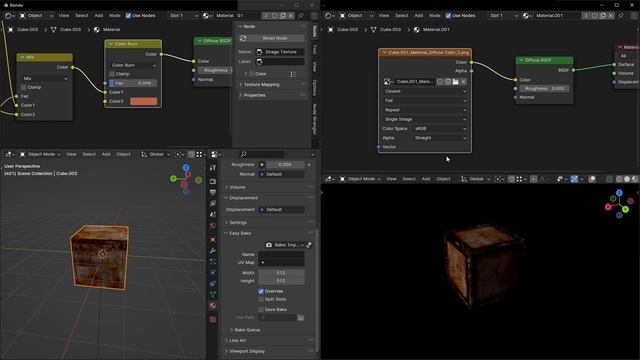640x360 pixels.
Task: Enable the Split Slots checkbox
Action: (x=261, y=299)
